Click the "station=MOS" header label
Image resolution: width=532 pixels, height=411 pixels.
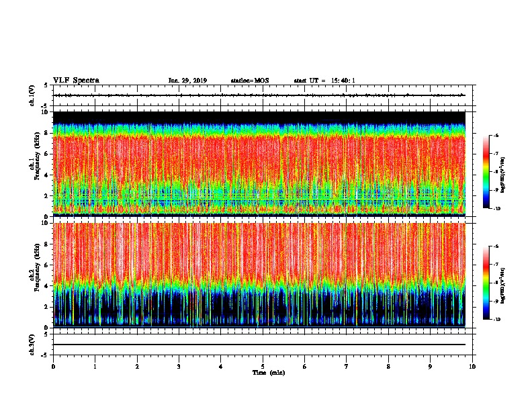pos(250,81)
